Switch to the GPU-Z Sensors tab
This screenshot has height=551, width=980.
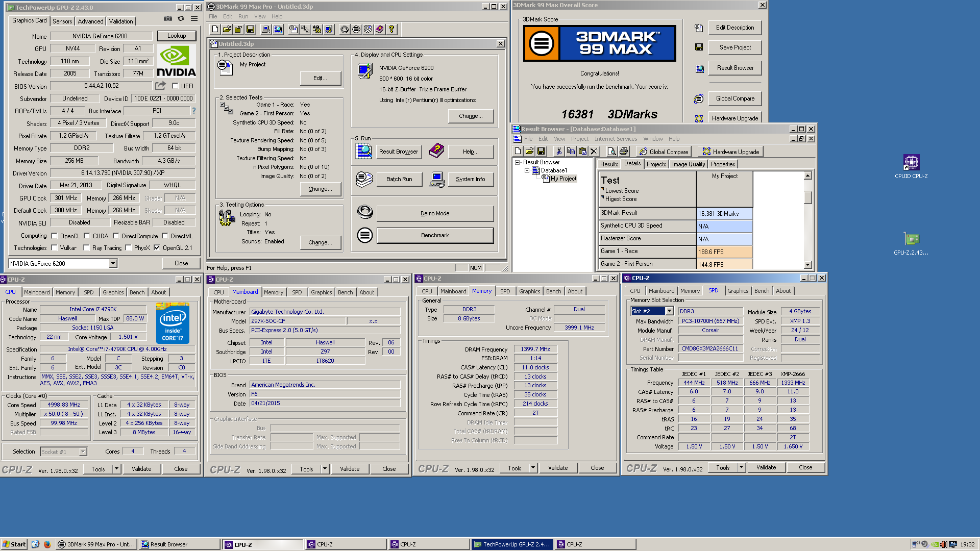[x=62, y=21]
